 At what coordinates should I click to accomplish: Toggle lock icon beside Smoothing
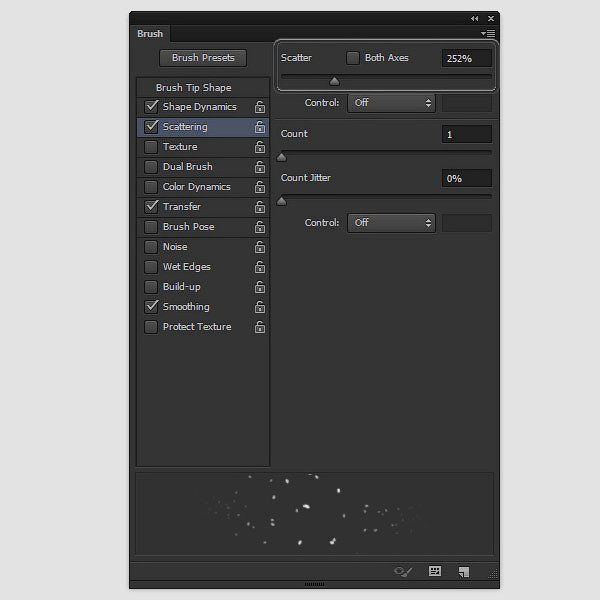point(260,307)
